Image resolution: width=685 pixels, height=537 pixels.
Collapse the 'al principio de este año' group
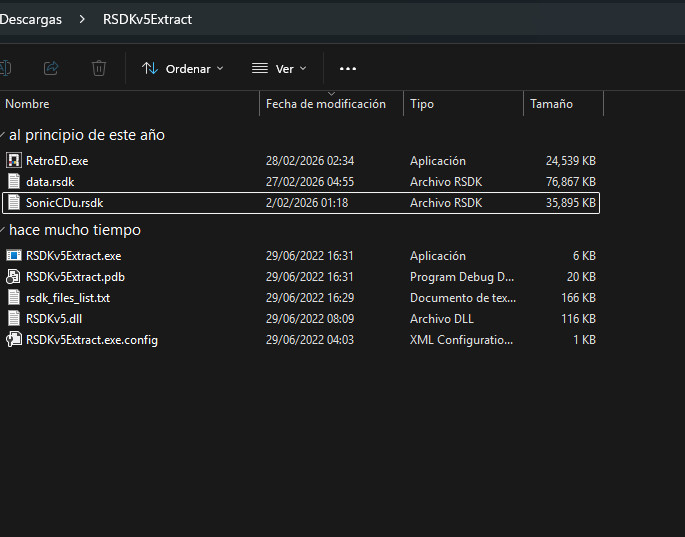(2, 135)
